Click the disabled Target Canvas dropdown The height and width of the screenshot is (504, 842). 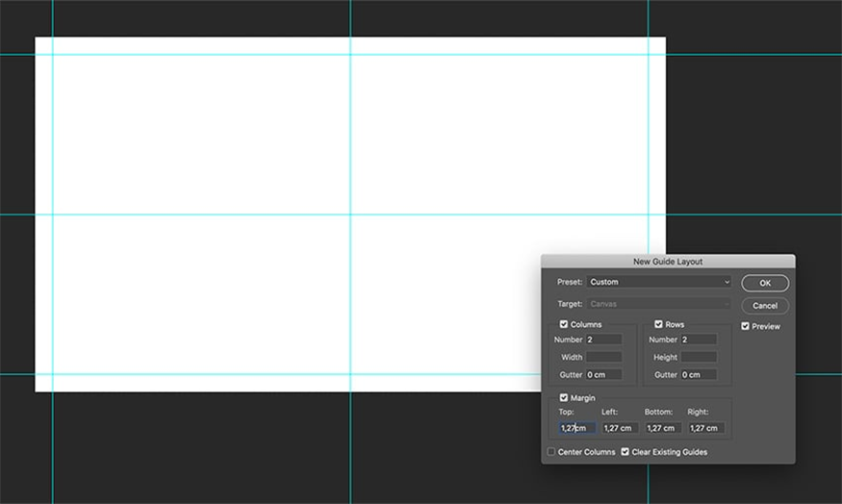click(x=659, y=304)
